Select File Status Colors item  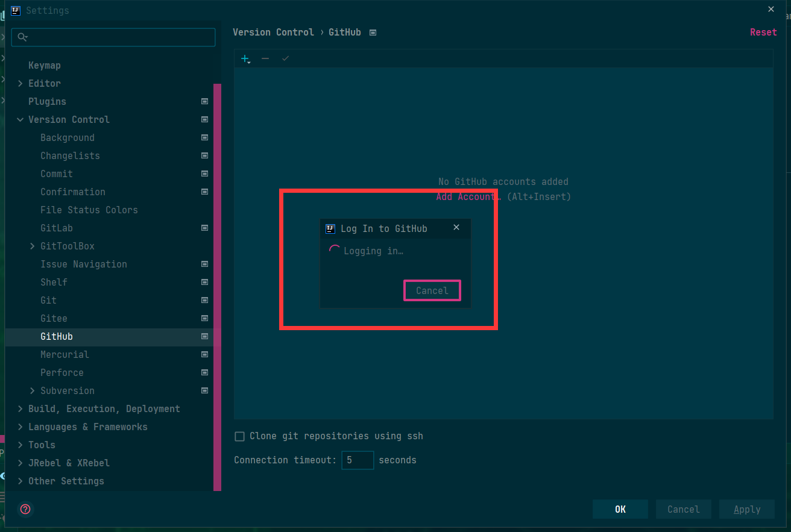point(89,210)
